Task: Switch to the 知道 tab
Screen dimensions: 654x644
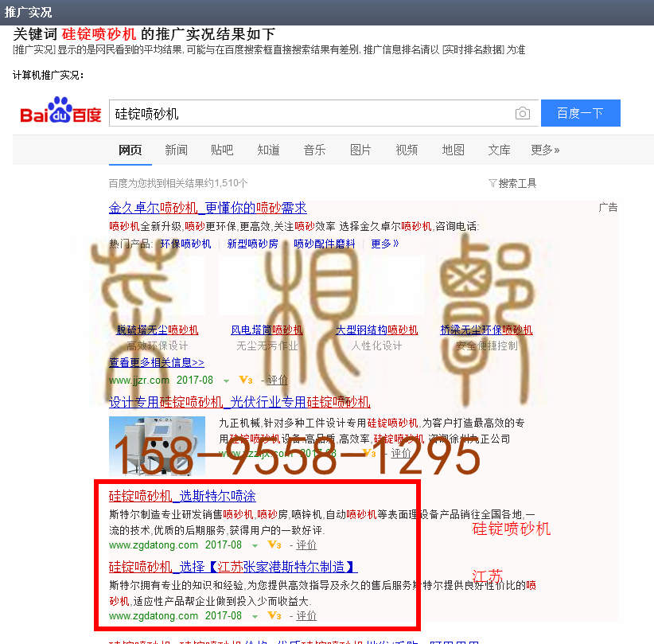Action: coord(268,150)
